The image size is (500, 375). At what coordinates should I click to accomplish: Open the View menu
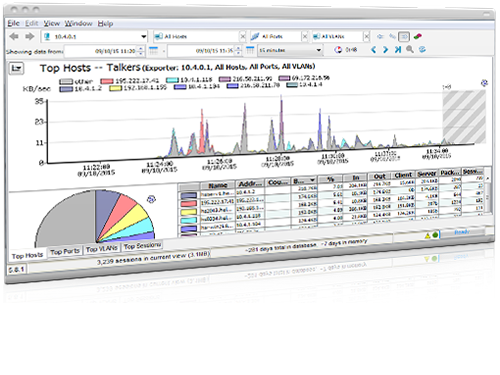pos(52,23)
